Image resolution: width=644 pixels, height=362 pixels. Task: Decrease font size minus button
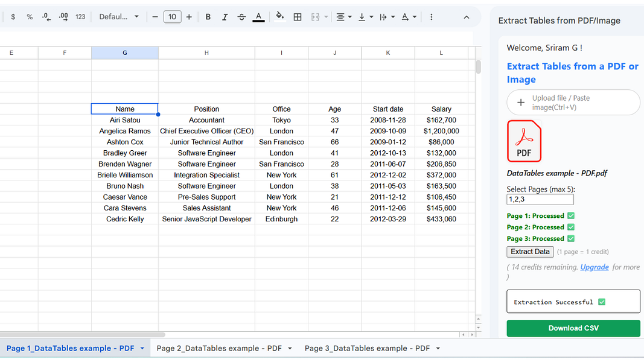155,17
